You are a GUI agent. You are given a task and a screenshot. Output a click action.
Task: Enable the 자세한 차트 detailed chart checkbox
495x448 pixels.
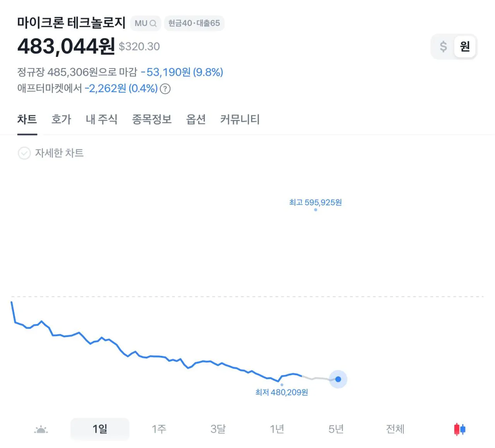pos(24,153)
